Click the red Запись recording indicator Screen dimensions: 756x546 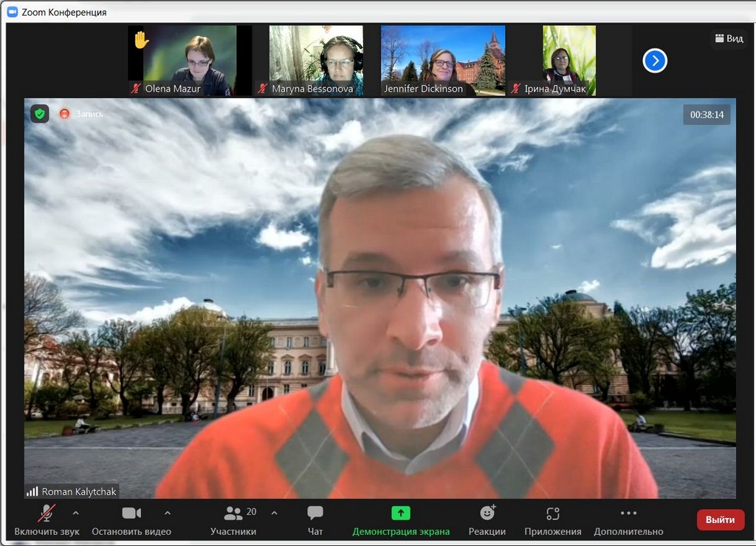[x=65, y=114]
